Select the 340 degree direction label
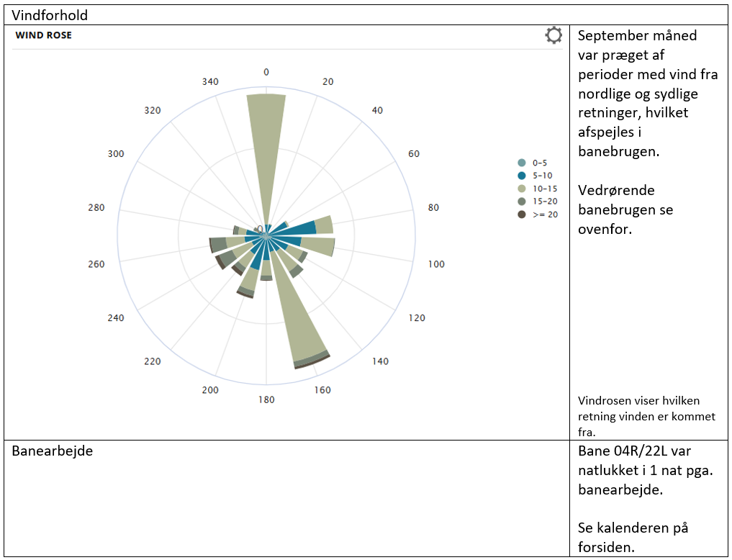Image resolution: width=732 pixels, height=560 pixels. tap(210, 81)
